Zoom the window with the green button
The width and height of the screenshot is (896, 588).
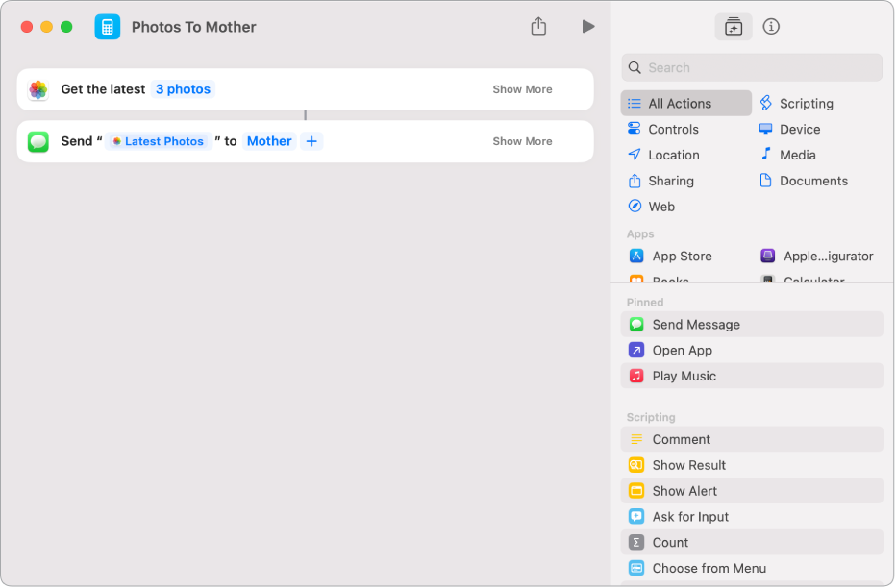[x=66, y=27]
